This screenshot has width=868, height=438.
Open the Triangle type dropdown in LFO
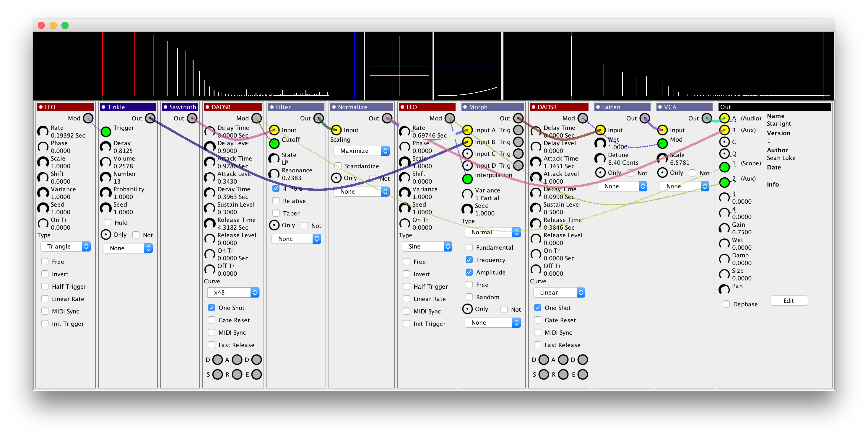(x=66, y=246)
